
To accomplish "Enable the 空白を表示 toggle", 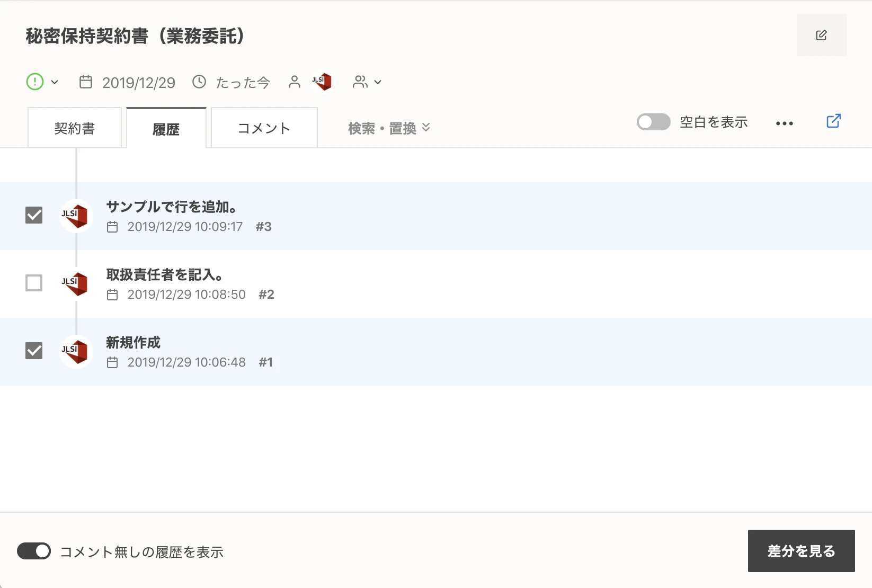I will (x=653, y=122).
